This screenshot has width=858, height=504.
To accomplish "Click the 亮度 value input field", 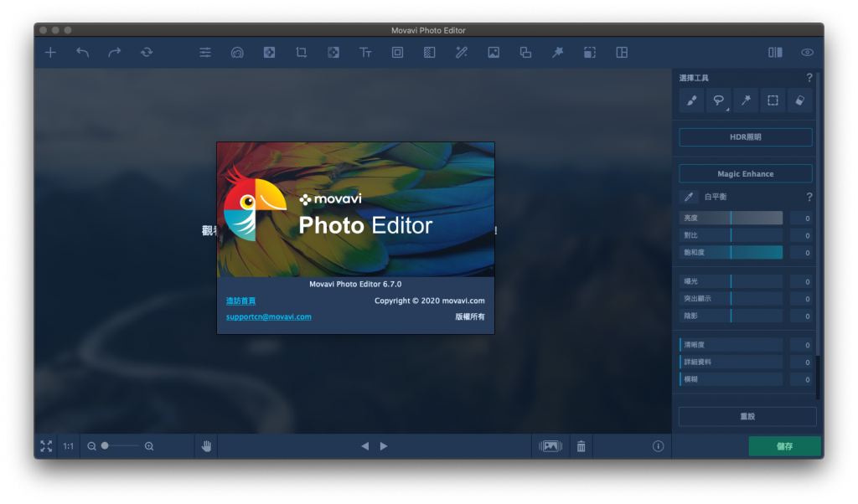I will (x=802, y=219).
